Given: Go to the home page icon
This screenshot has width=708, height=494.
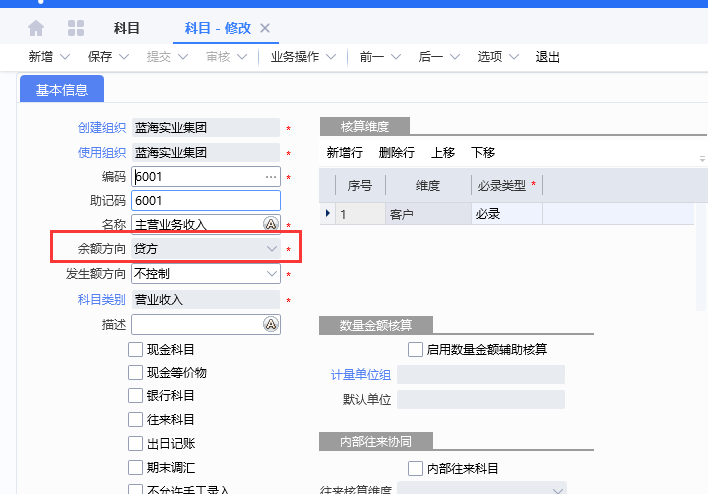Looking at the screenshot, I should 37,28.
